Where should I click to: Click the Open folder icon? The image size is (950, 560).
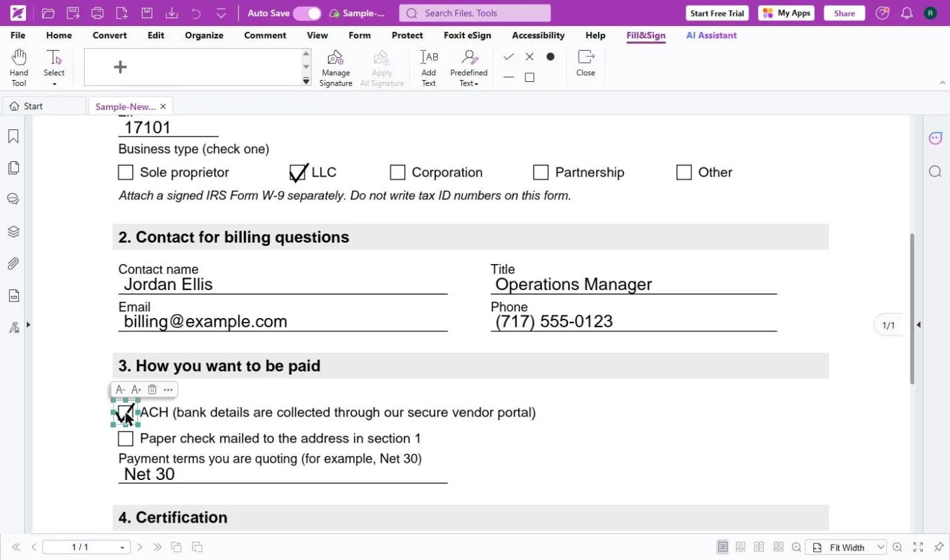click(48, 13)
